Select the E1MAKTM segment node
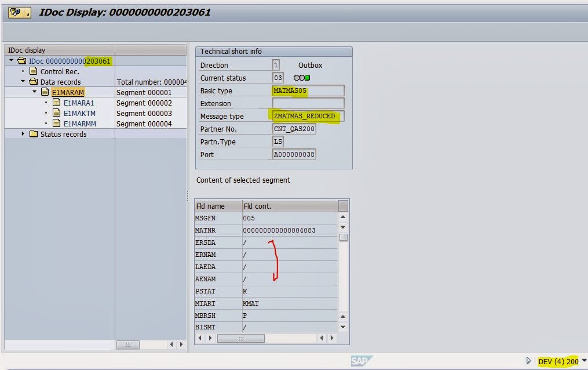The width and height of the screenshot is (588, 370). coord(79,113)
